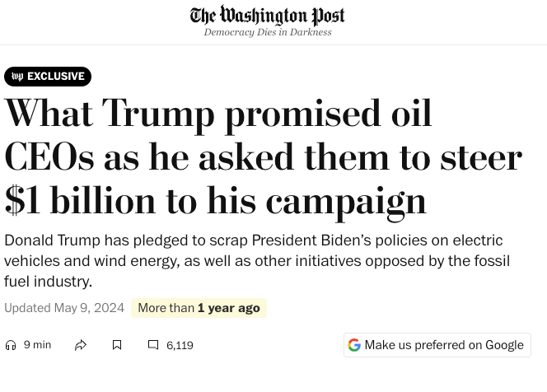Viewport: 547px width, 392px height.
Task: Click the Updated May 9, 2024 timestamp
Action: [64, 308]
